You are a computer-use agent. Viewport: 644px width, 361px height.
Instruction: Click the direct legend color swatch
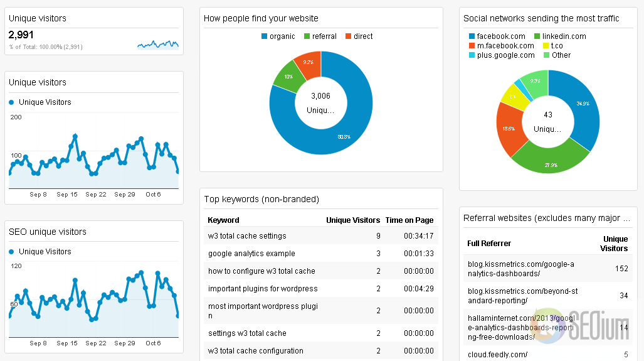pos(348,36)
